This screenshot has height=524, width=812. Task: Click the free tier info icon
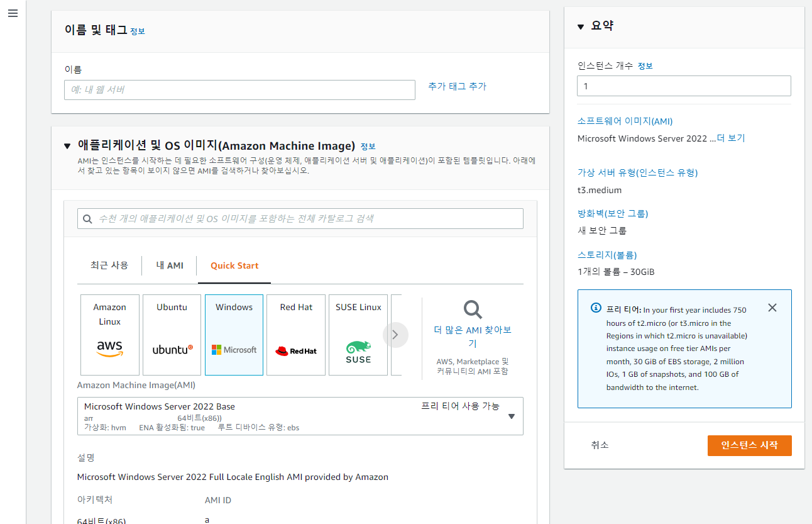[596, 308]
